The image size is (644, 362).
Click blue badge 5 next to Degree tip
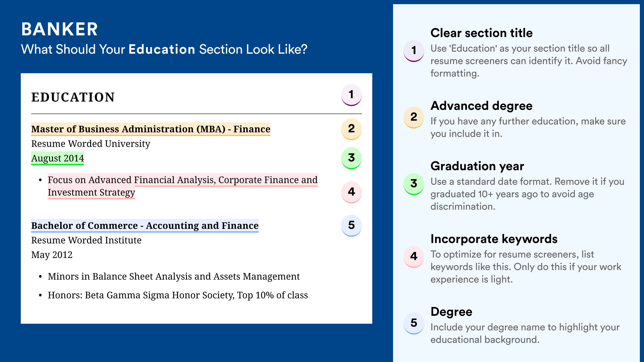(x=414, y=324)
